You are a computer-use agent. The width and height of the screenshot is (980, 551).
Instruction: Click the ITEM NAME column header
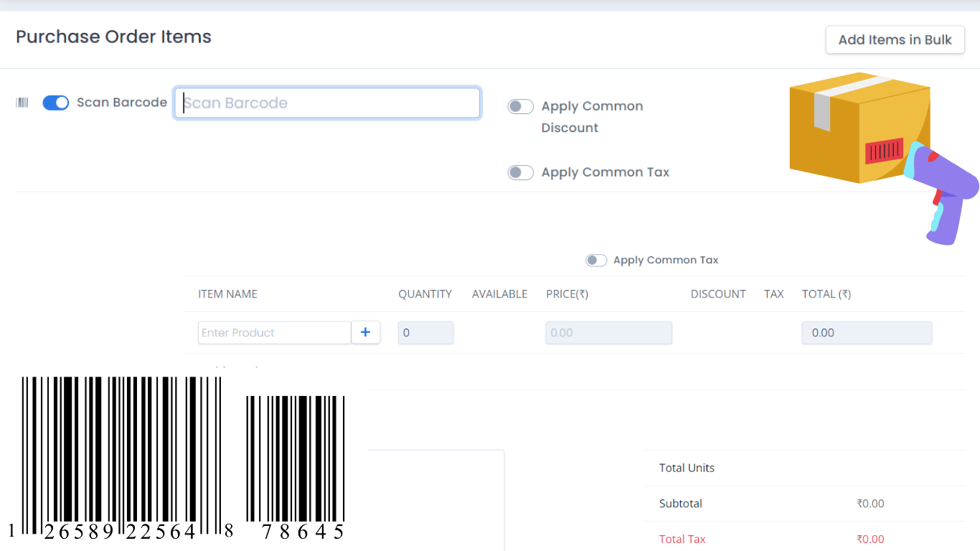[227, 293]
